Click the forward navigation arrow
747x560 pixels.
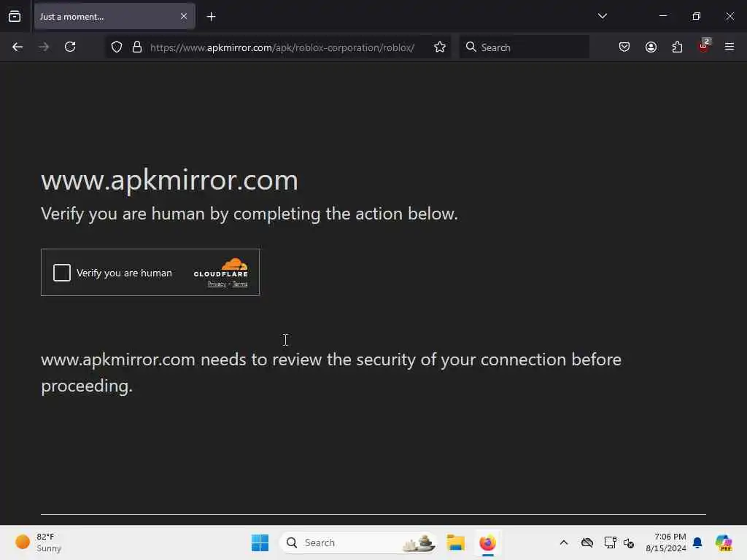(44, 47)
